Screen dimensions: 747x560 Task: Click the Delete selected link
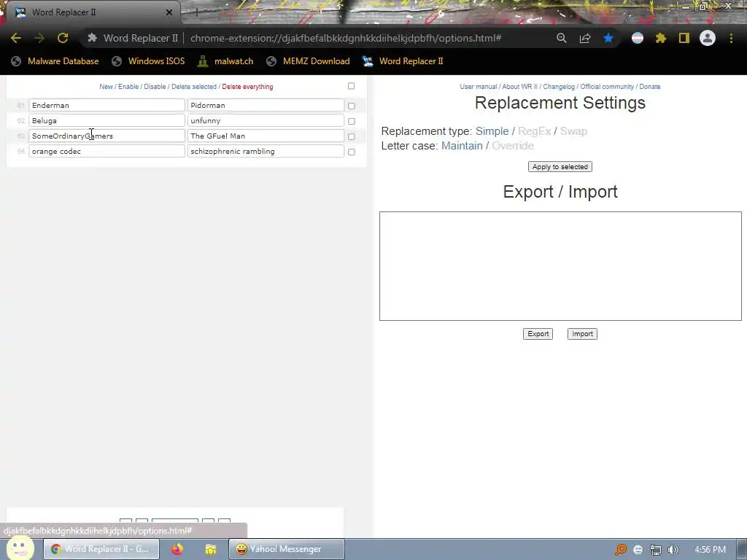pyautogui.click(x=194, y=87)
